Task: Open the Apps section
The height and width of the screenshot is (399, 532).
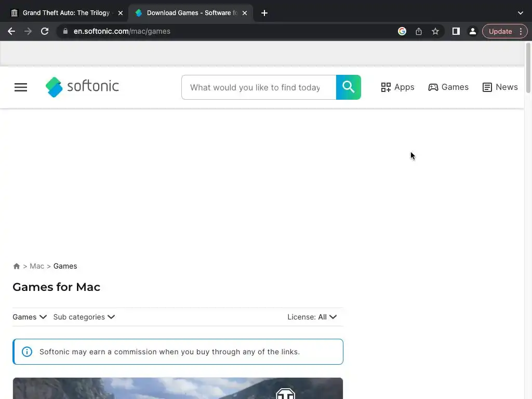Action: click(397, 87)
